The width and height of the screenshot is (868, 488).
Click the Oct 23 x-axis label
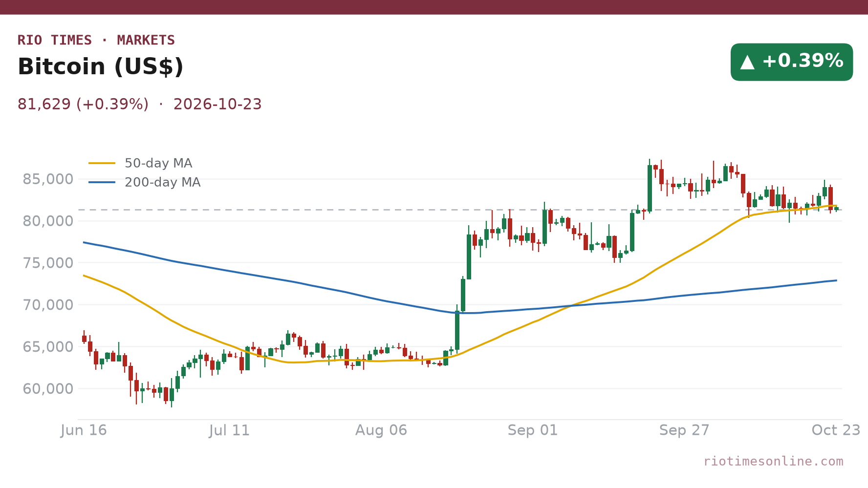836,430
